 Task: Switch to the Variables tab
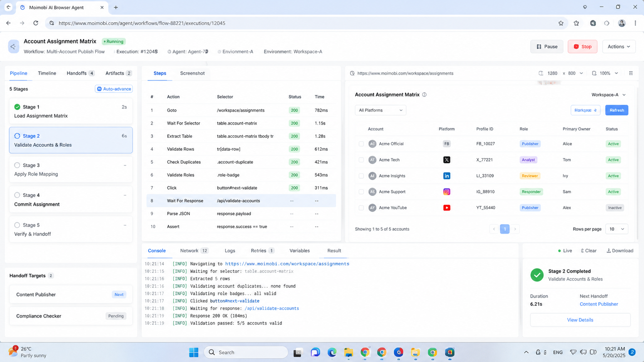[300, 250]
